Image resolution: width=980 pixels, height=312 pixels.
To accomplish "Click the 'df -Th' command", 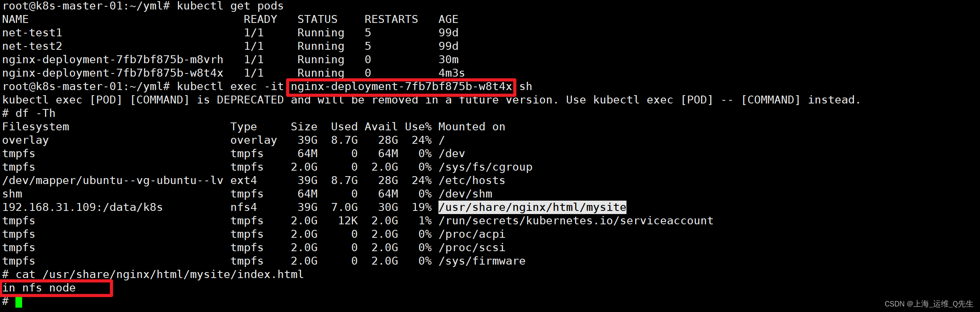I will click(x=36, y=113).
